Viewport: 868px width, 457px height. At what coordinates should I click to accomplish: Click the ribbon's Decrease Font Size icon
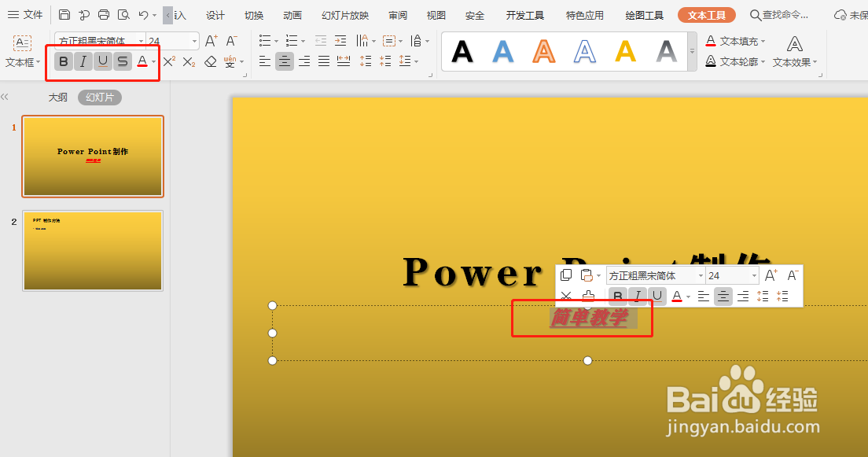point(231,40)
